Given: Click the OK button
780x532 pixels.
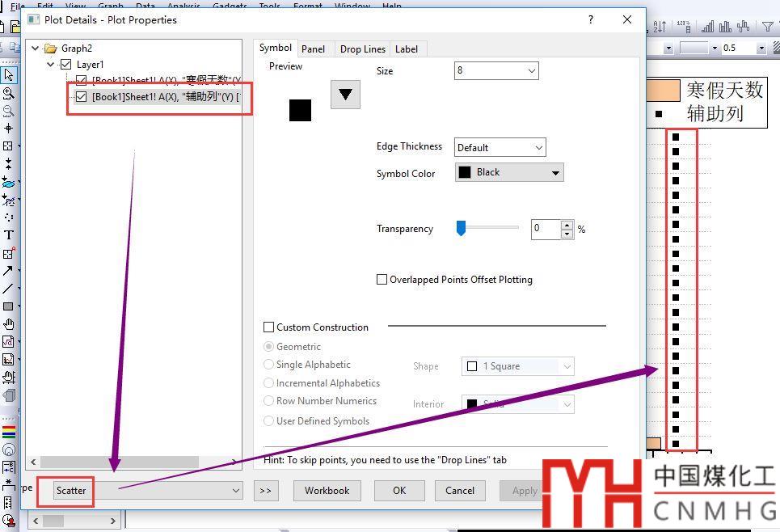Looking at the screenshot, I should [x=399, y=490].
